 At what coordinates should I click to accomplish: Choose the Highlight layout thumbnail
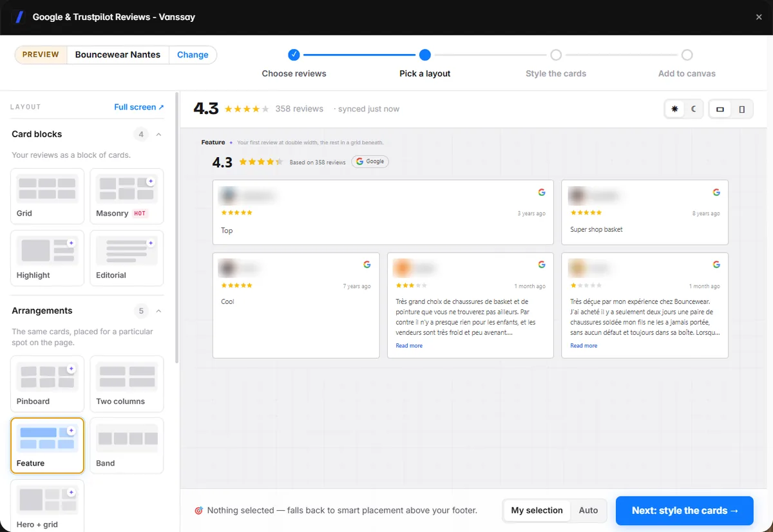point(47,258)
